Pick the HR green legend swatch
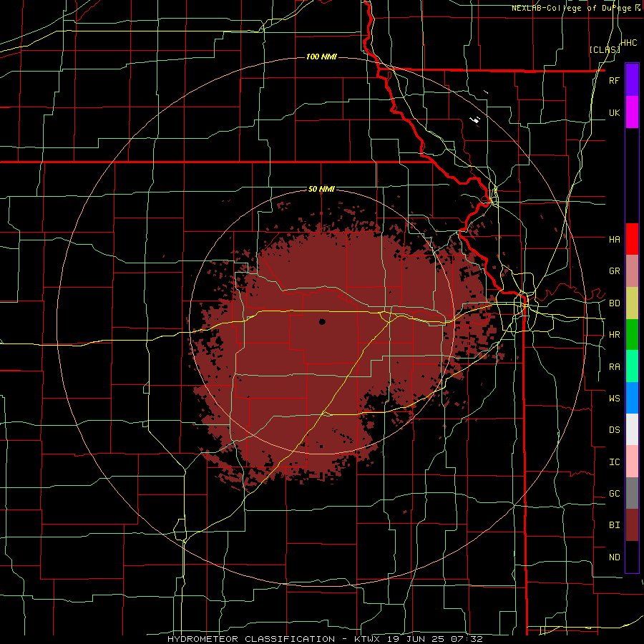Image resolution: width=644 pixels, height=644 pixels. tap(632, 335)
